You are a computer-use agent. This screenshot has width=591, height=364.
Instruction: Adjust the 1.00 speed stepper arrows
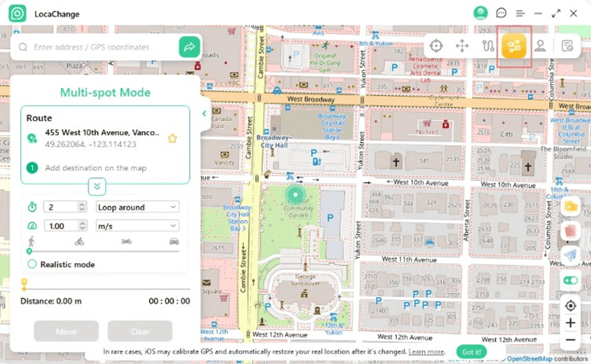(82, 226)
